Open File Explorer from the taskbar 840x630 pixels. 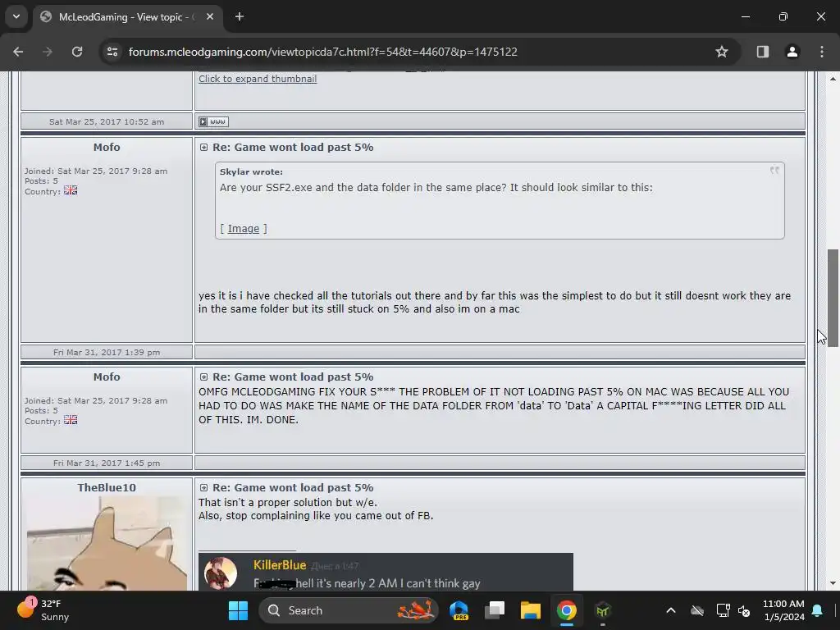[531, 610]
